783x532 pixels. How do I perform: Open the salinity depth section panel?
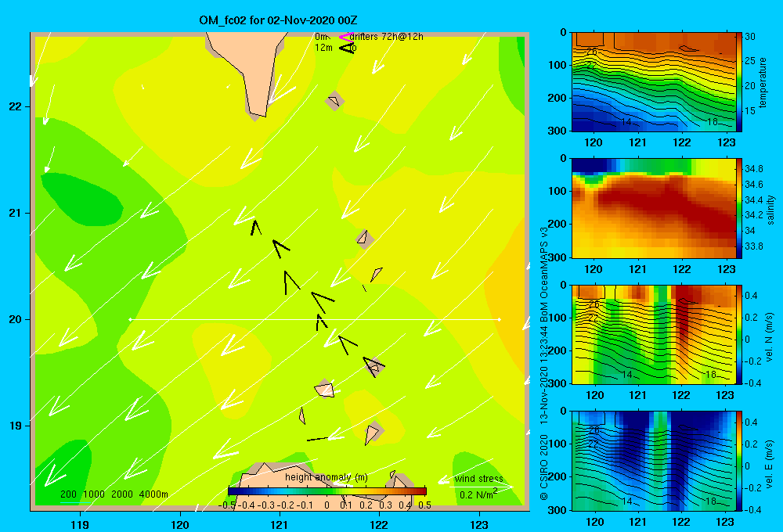[653, 208]
